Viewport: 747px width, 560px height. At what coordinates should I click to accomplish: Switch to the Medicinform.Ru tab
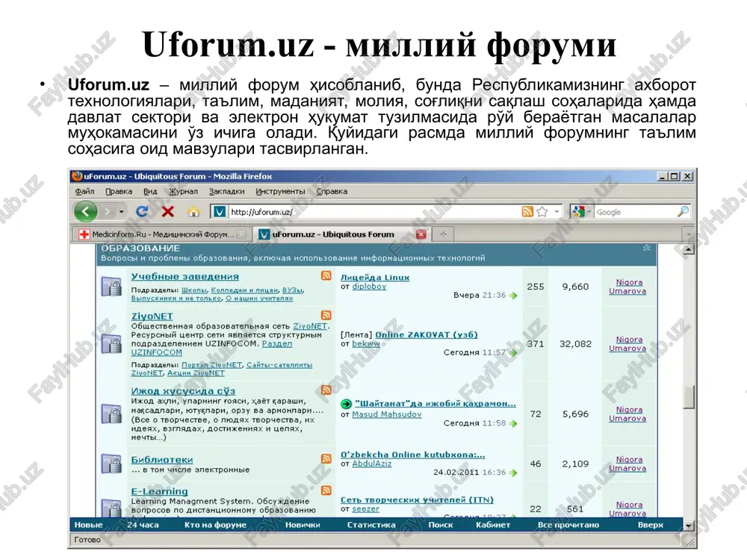pos(162,234)
